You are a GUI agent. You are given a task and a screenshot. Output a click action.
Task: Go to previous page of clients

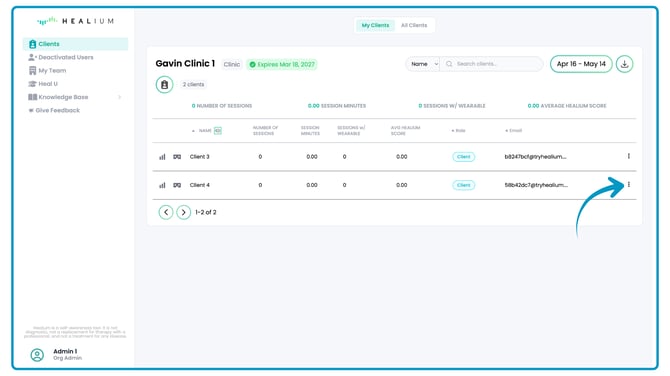click(x=166, y=212)
